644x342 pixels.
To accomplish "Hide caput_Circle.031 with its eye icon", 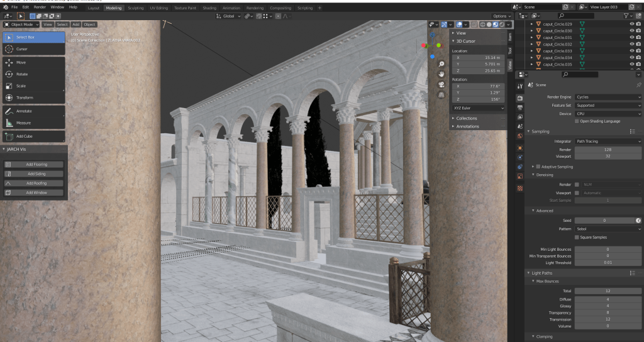I will click(631, 37).
